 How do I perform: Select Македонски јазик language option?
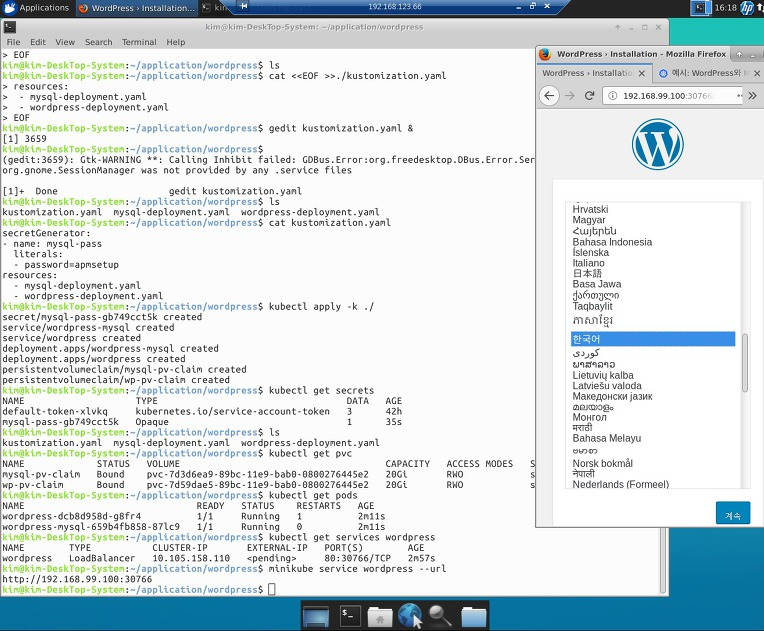(612, 396)
